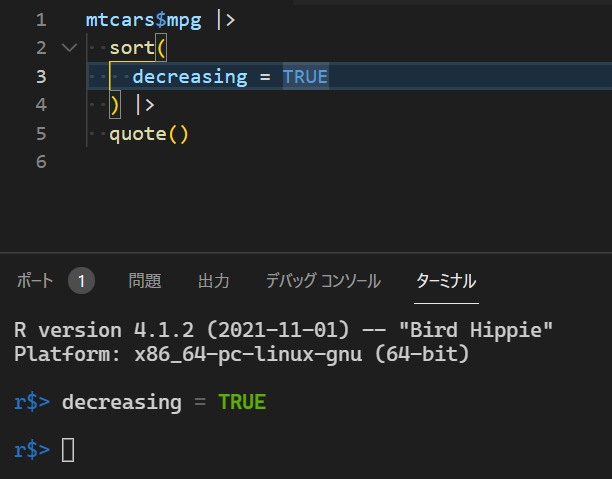Click the green TRUE in the terminal output
This screenshot has height=479, width=612.
pyautogui.click(x=242, y=402)
